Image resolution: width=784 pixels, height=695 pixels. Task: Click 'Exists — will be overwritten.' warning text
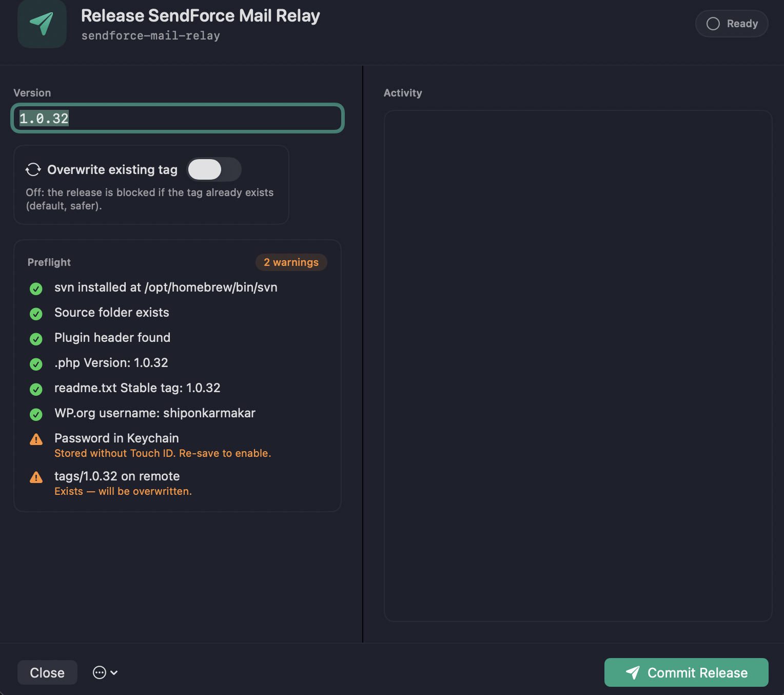123,491
